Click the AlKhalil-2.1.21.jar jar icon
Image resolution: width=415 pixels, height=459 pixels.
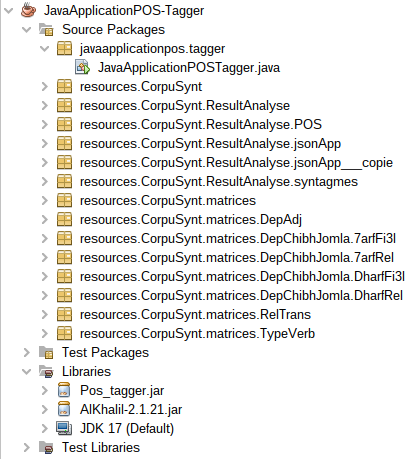click(64, 409)
